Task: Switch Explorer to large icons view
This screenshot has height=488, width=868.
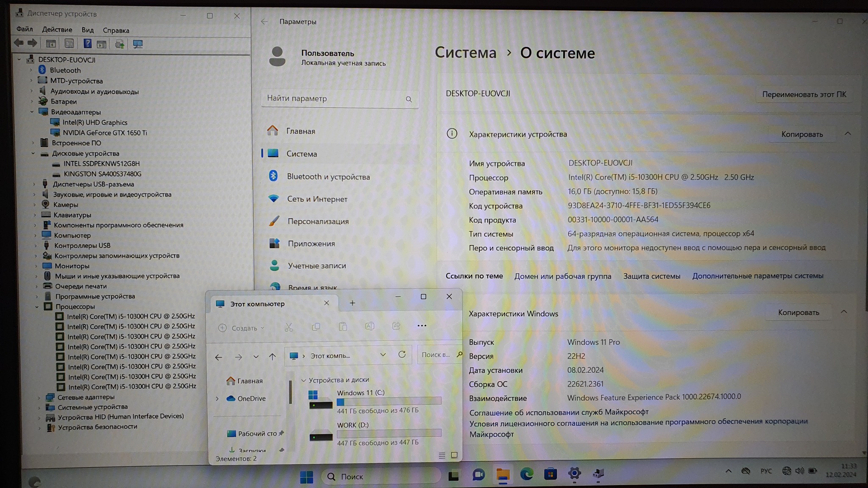Action: pos(454,455)
